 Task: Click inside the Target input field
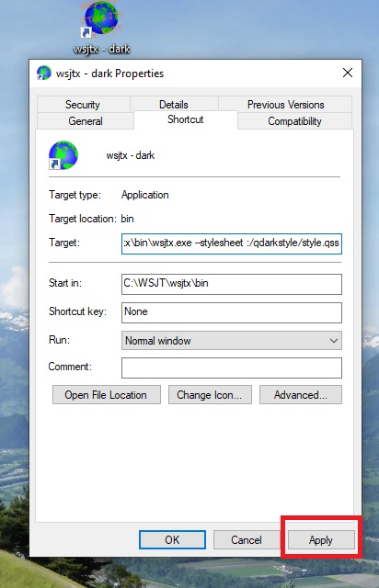pos(232,243)
